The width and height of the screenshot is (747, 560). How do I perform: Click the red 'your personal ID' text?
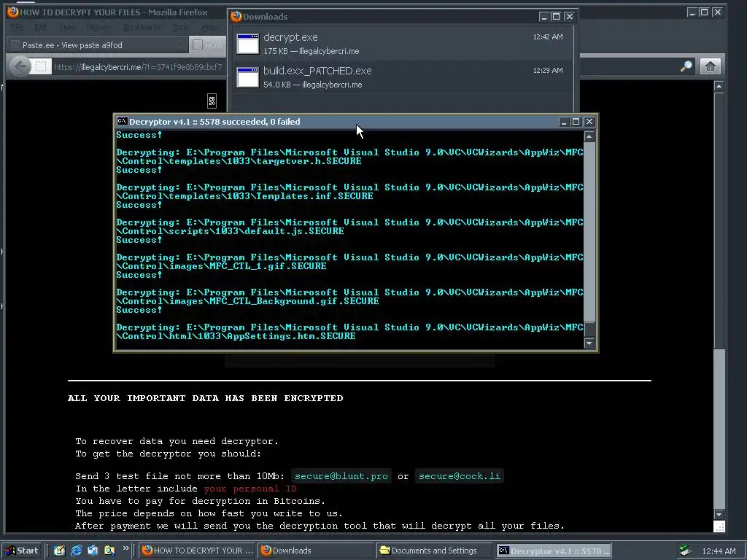250,489
